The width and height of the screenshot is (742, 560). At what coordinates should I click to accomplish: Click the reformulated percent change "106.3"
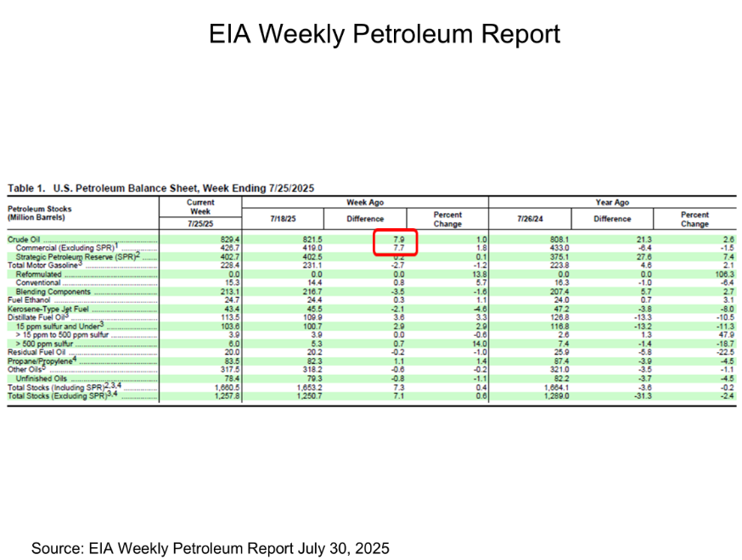click(x=724, y=274)
